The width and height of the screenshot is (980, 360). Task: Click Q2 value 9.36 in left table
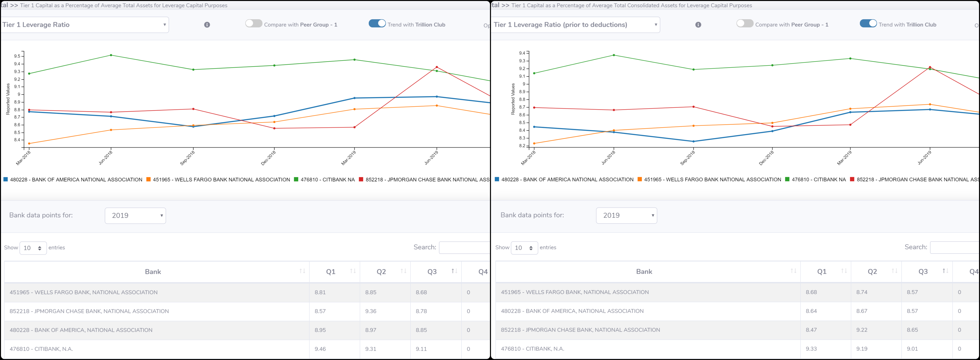(x=371, y=312)
